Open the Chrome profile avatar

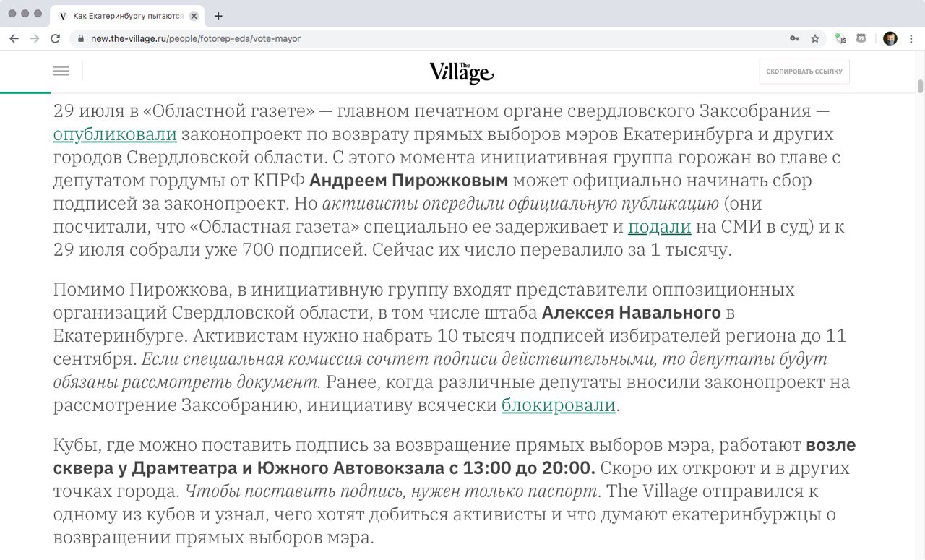tap(890, 38)
